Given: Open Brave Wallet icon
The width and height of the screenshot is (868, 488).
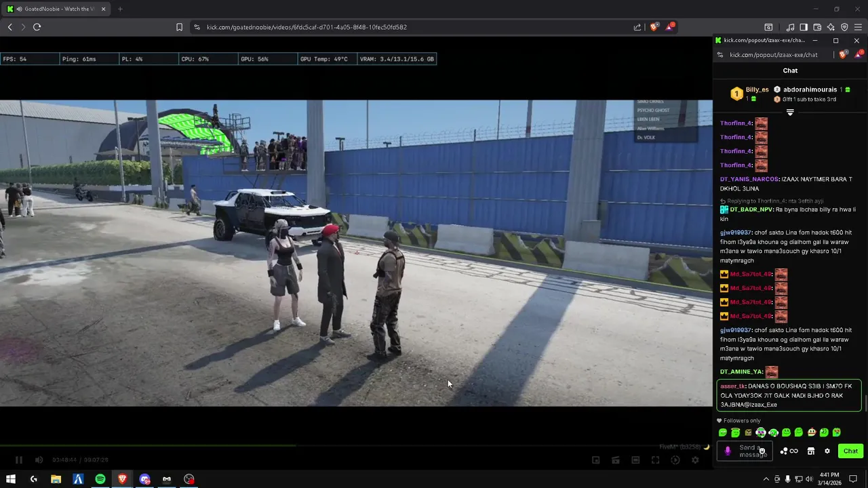Looking at the screenshot, I should click(x=817, y=27).
